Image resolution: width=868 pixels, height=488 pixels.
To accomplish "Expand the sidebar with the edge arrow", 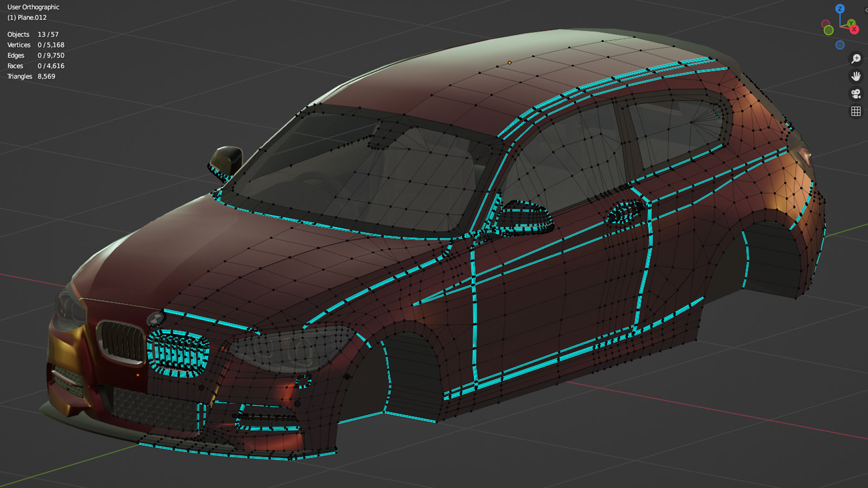I will pyautogui.click(x=865, y=10).
